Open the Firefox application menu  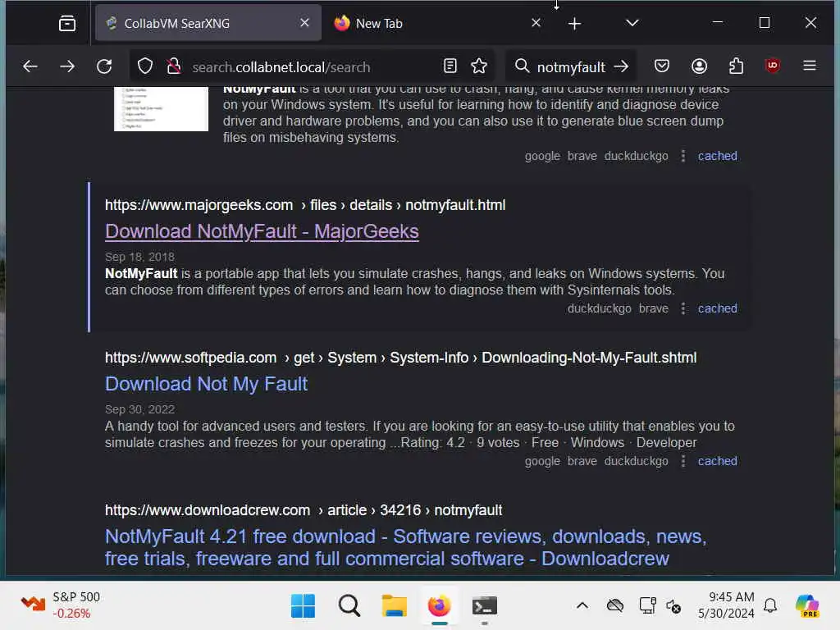pyautogui.click(x=810, y=66)
